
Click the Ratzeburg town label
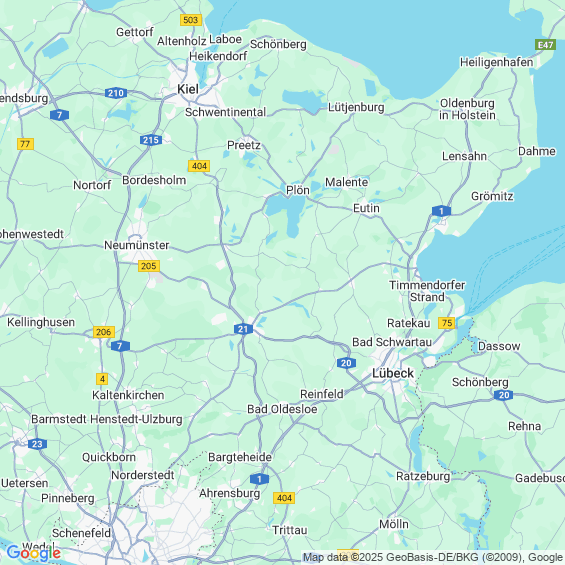pyautogui.click(x=423, y=476)
